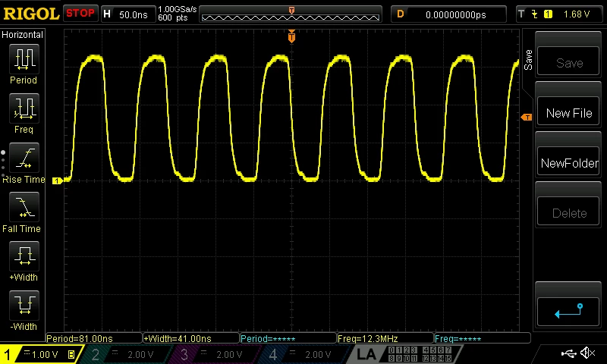Click the USB device status icon
This screenshot has height=364, width=607.
coord(568,353)
